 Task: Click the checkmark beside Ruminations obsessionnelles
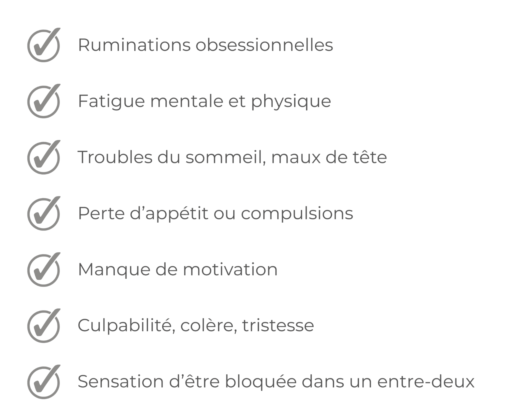click(x=44, y=45)
